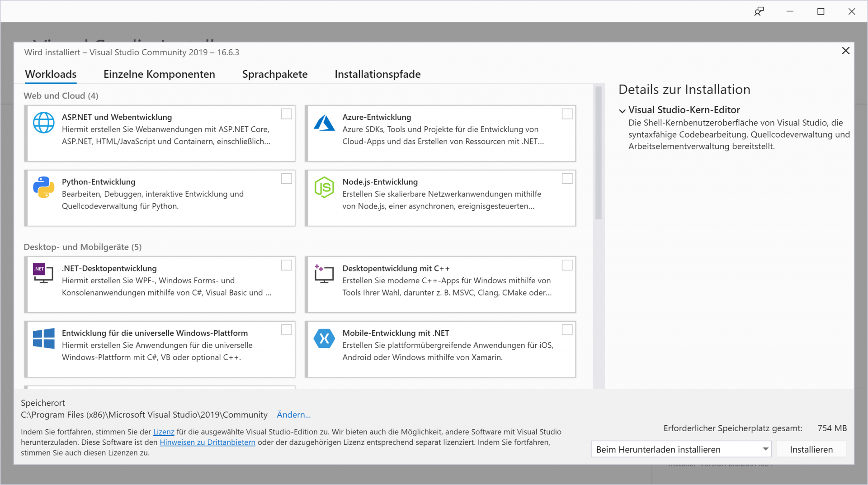Click the Python-Entwicklung title text
The height and width of the screenshot is (485, 868).
click(x=99, y=182)
